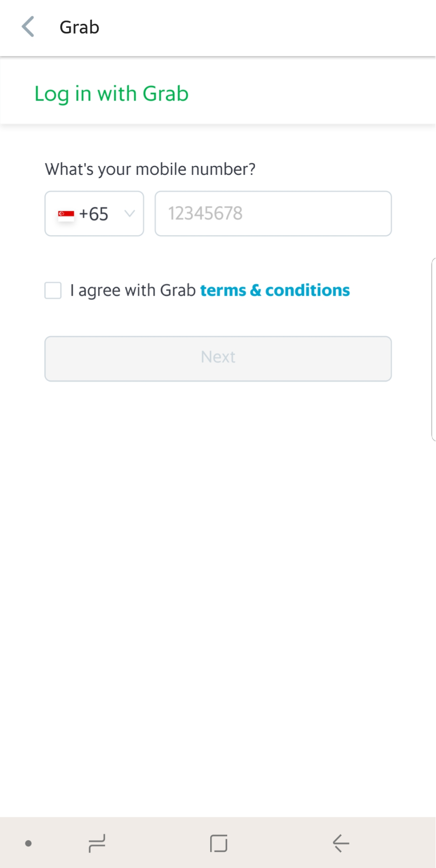The width and height of the screenshot is (436, 868).
Task: Open the terms & conditions link
Action: pos(275,290)
